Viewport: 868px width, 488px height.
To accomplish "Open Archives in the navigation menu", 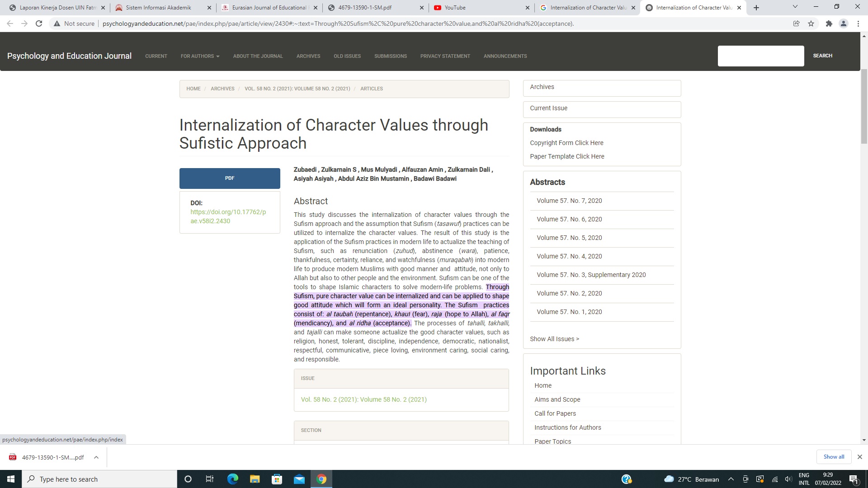I will pos(308,56).
